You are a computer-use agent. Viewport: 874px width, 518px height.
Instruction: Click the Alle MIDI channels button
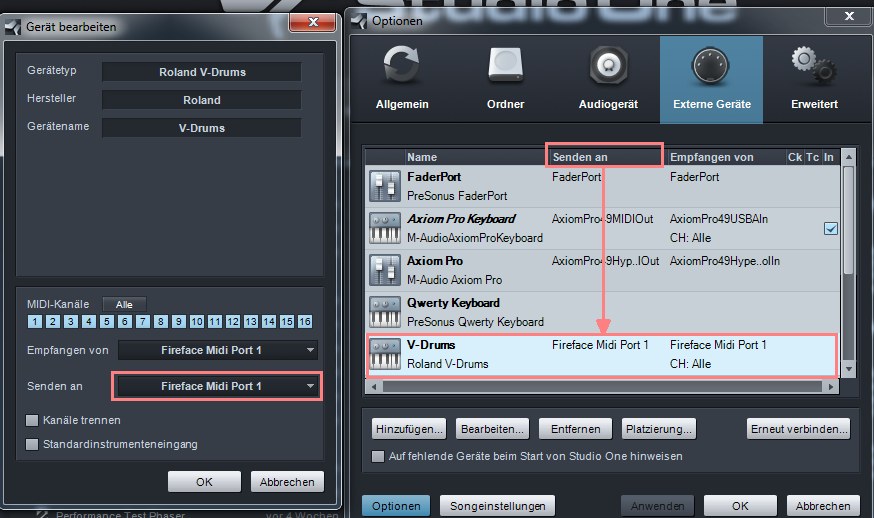[x=124, y=304]
